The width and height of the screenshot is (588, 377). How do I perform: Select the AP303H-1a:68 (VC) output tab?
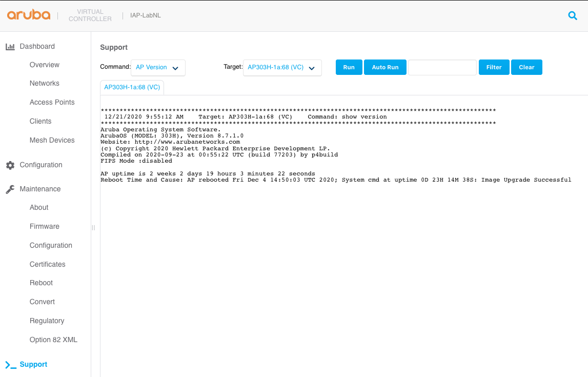click(x=132, y=87)
